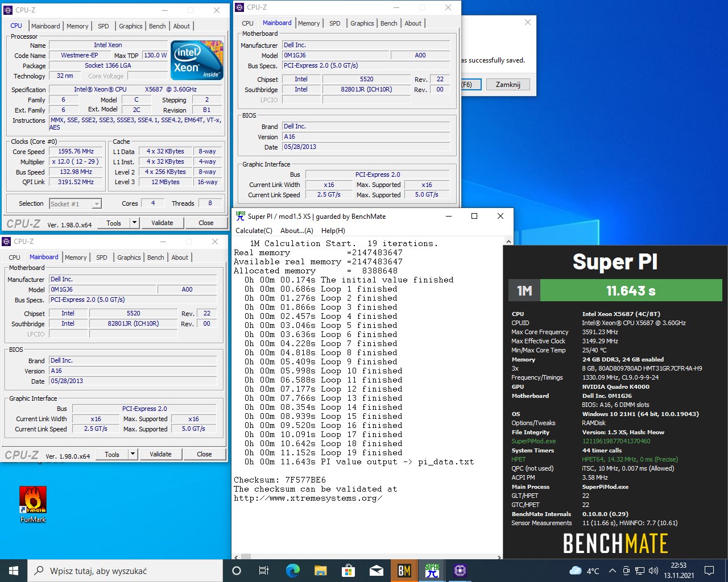
Task: Click the bottom-left CPU-Z window title icon
Action: coord(6,241)
